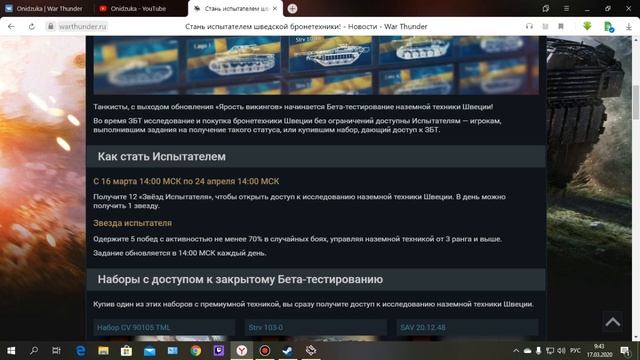Screen dimensions: 640x360
Task: Click the «Звезда испытателя» subheading
Action: coord(132,223)
